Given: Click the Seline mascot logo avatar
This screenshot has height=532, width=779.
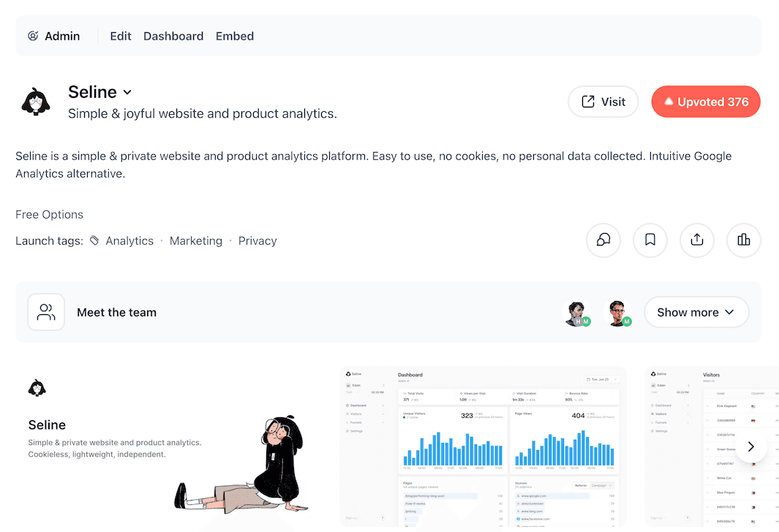Looking at the screenshot, I should tap(36, 102).
